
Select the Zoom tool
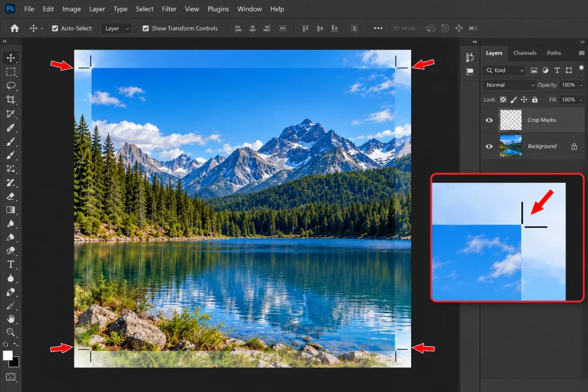[10, 332]
